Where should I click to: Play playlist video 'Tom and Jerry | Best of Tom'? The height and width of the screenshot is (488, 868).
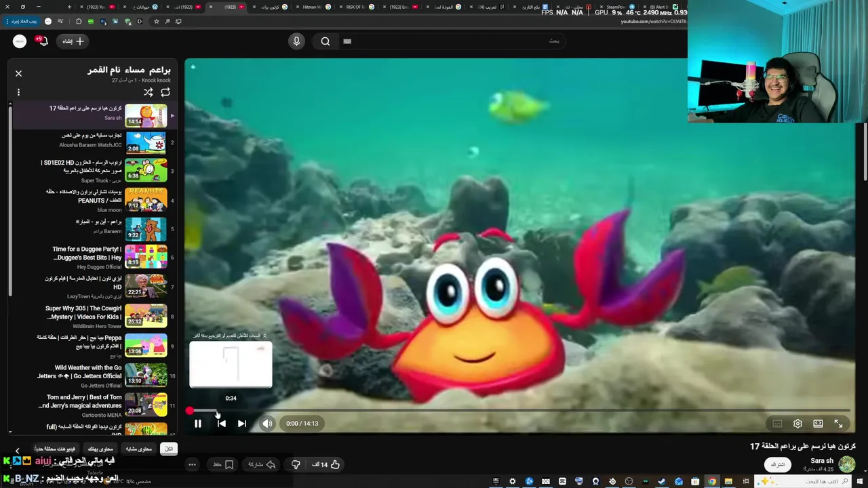point(93,405)
